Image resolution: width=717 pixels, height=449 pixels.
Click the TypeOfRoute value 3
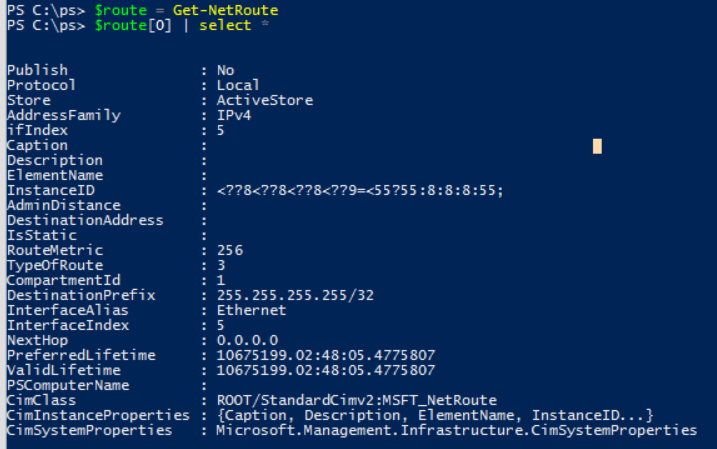coord(221,265)
